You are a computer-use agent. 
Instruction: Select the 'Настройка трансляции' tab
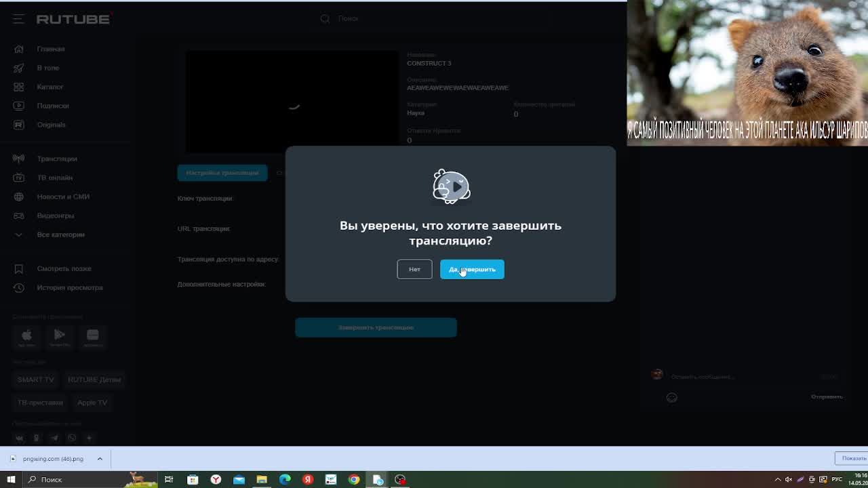[222, 173]
